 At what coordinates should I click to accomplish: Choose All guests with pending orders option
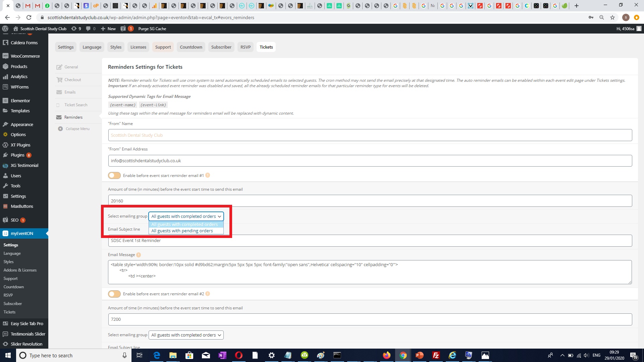tap(182, 231)
